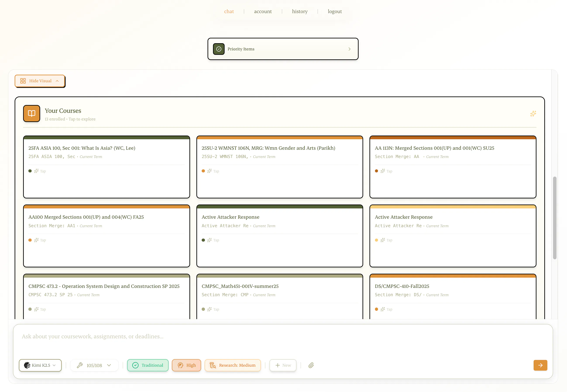Click the orange dot on WMNST 106N card

click(x=203, y=171)
